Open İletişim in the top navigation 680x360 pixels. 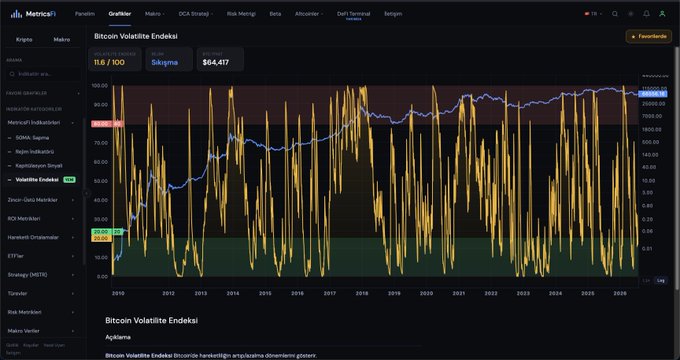pos(393,14)
